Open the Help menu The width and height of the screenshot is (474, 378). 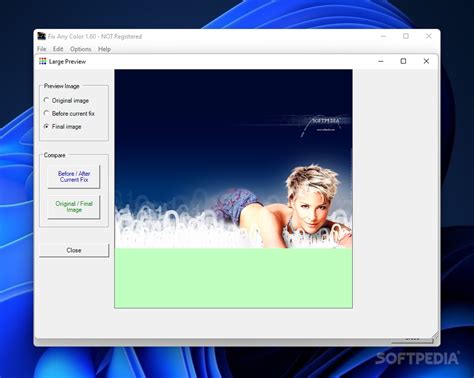(104, 49)
